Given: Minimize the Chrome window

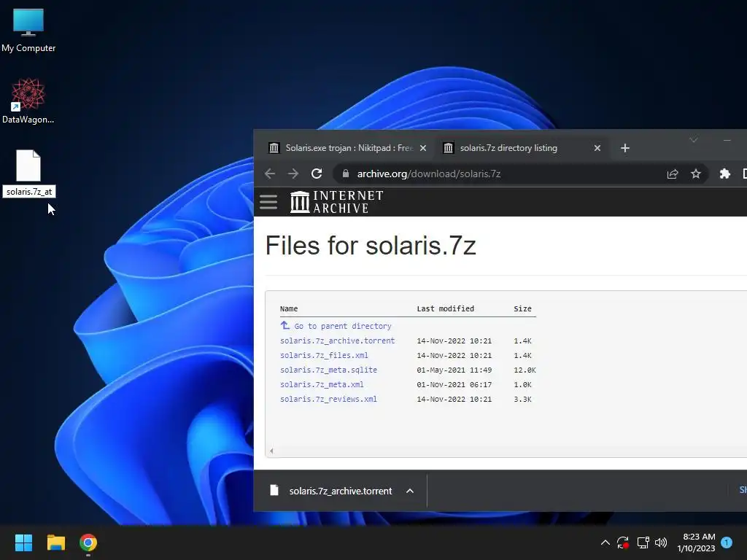Looking at the screenshot, I should pos(727,140).
